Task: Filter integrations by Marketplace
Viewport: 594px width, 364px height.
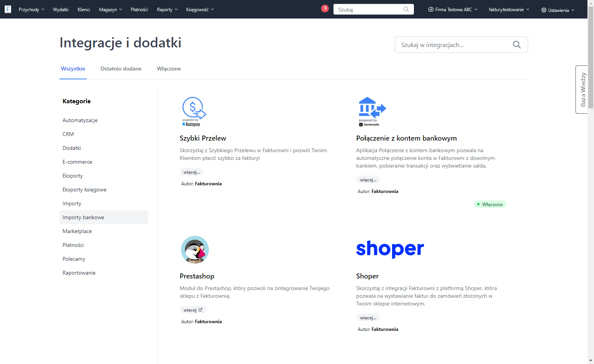Action: pyautogui.click(x=77, y=231)
